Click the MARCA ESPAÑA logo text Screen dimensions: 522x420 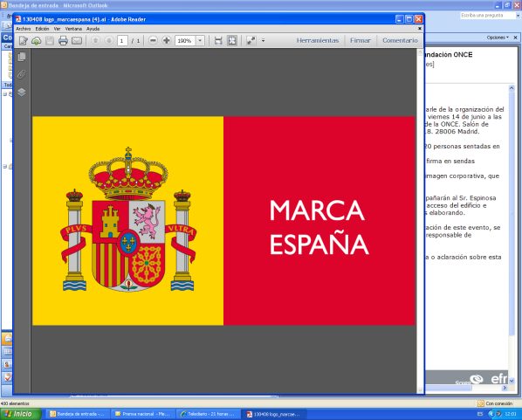[x=319, y=228]
